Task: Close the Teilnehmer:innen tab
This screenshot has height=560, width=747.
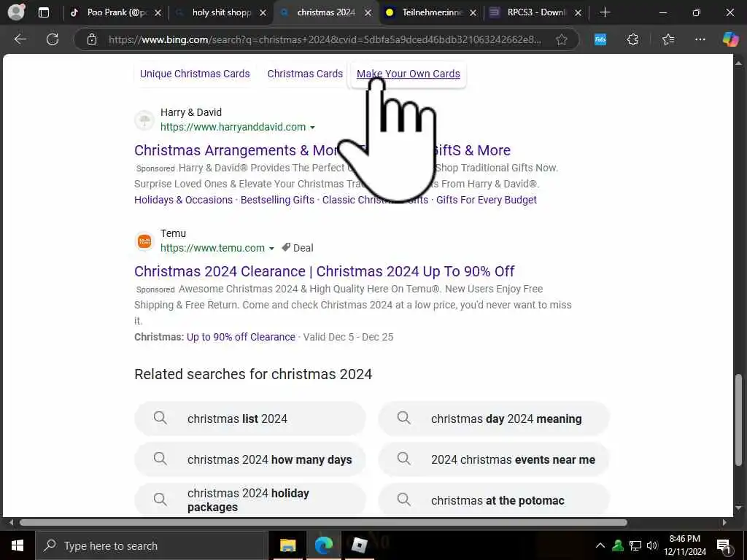Action: [x=473, y=13]
